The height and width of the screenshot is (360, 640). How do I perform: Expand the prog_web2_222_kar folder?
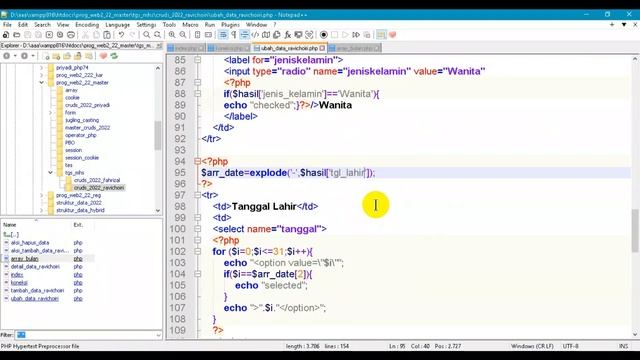coord(41,75)
